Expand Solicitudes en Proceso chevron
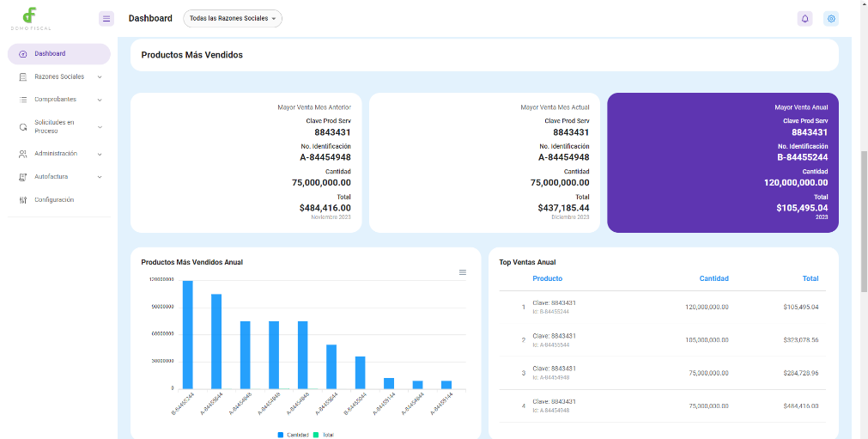 100,127
